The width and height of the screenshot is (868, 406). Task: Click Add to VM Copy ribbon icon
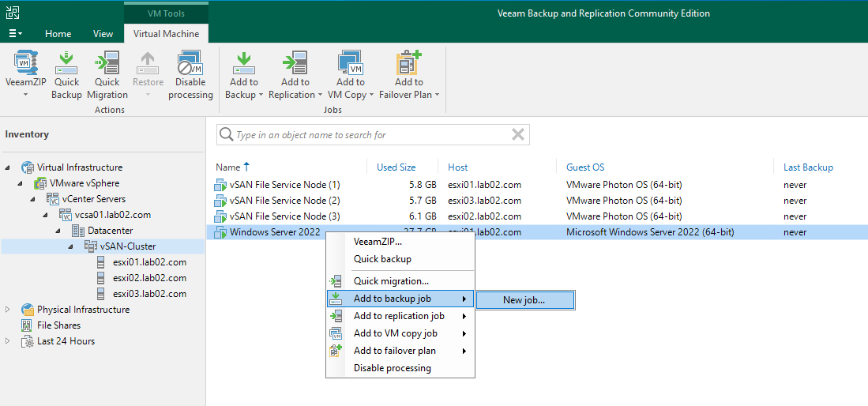coord(351,62)
